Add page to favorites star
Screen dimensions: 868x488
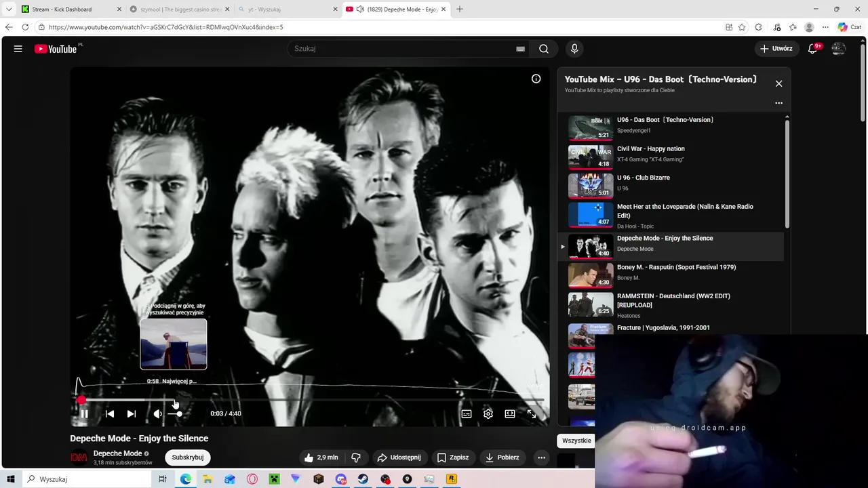pos(742,27)
